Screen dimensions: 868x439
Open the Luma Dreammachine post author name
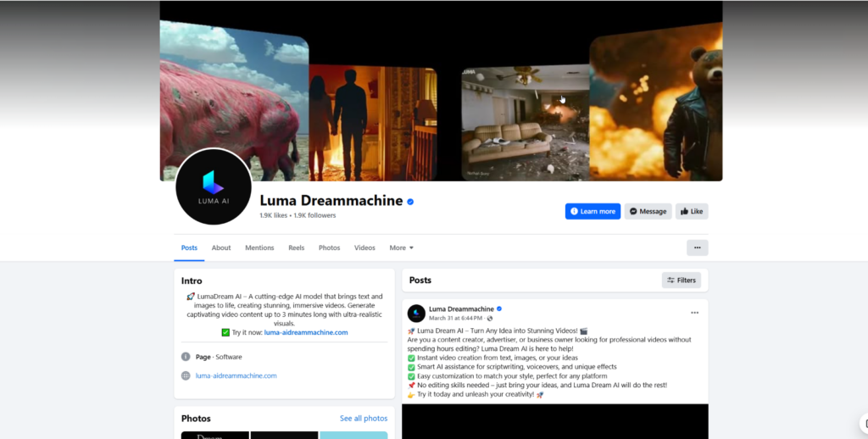point(461,308)
